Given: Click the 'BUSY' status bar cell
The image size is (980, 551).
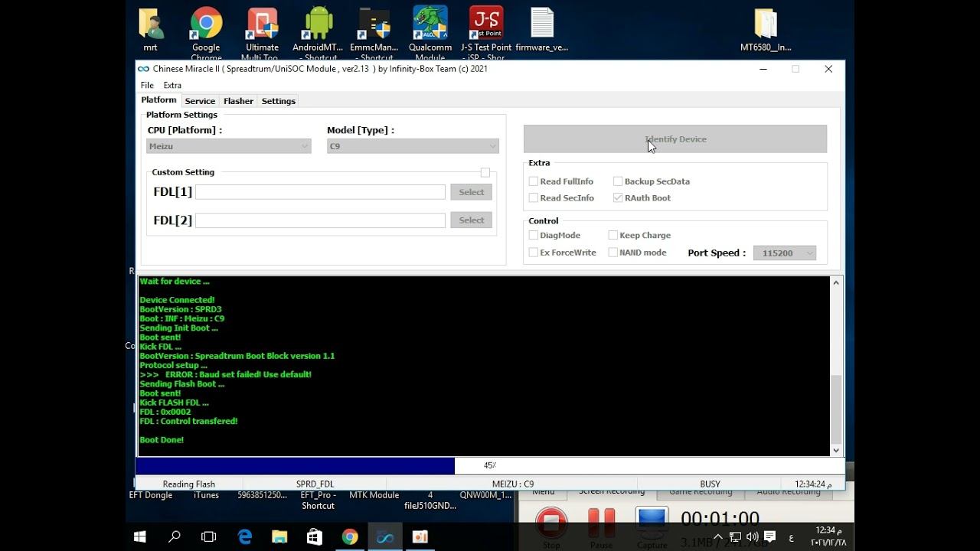Looking at the screenshot, I should pos(710,484).
